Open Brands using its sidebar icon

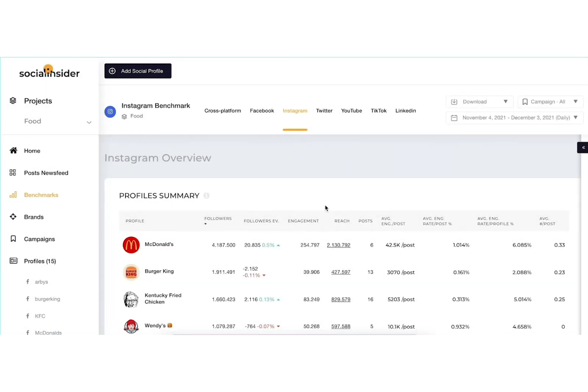click(13, 217)
